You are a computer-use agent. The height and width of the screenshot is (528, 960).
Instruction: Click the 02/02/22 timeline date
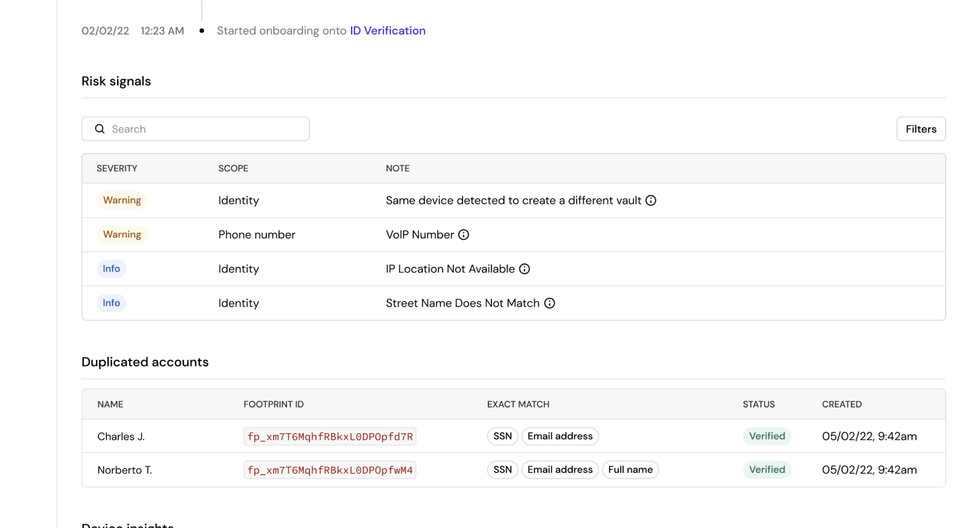coord(105,31)
